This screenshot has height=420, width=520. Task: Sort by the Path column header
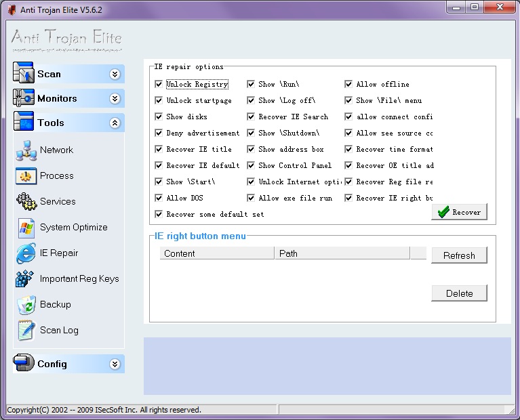(342, 253)
